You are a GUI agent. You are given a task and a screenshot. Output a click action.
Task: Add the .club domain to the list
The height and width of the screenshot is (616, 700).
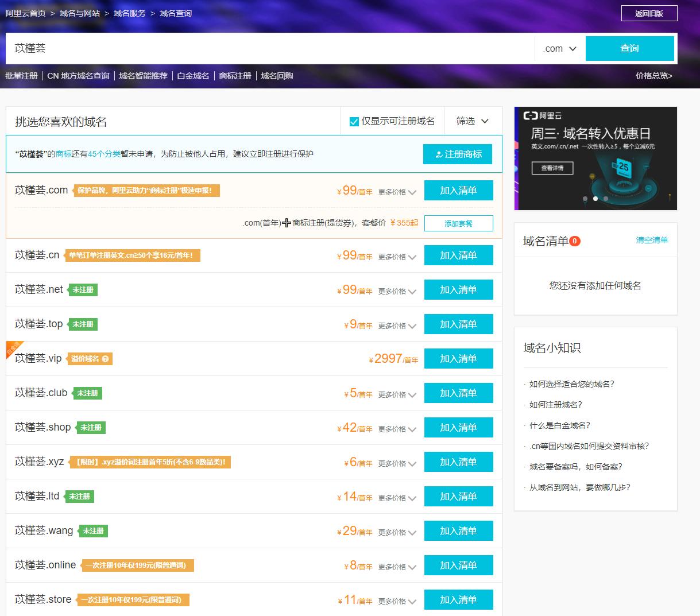(x=458, y=393)
